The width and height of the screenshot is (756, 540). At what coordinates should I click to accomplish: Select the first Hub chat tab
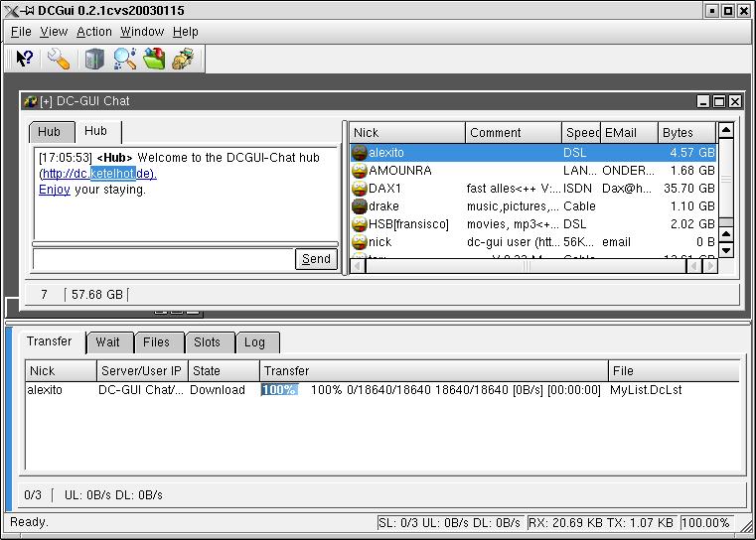(52, 132)
